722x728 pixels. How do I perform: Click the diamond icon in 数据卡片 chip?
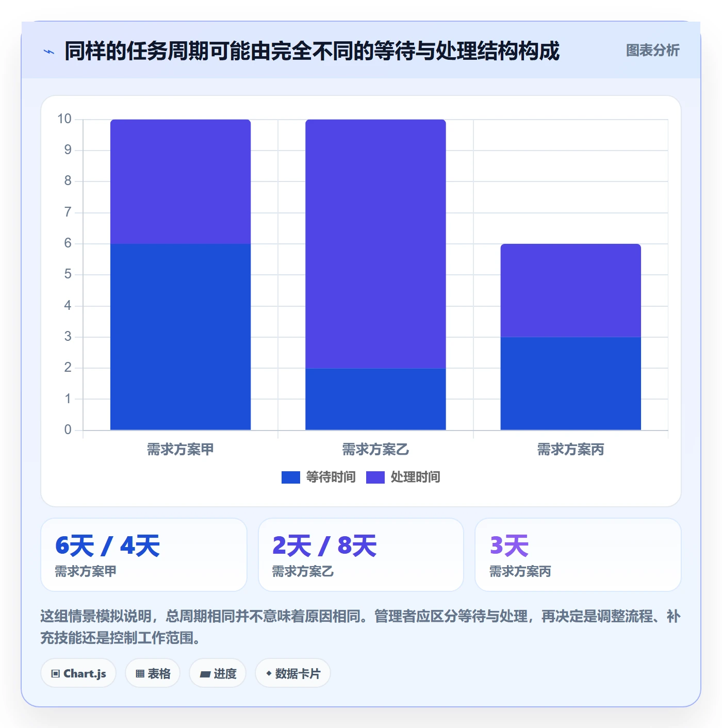click(269, 673)
